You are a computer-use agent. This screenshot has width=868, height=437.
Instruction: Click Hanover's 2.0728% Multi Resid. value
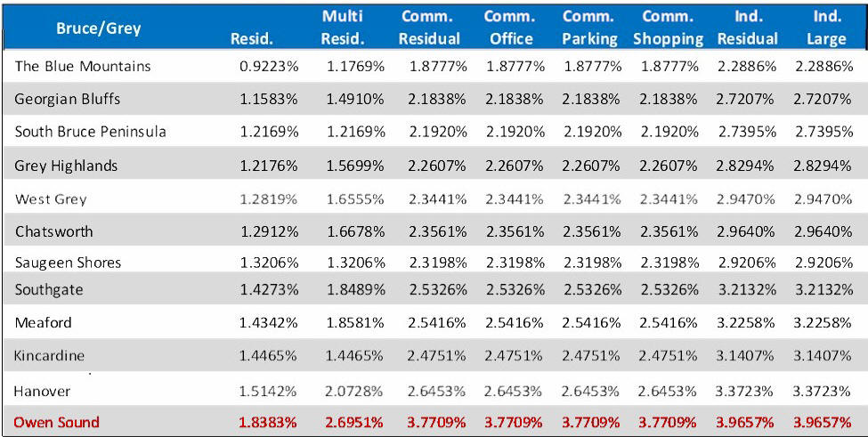point(355,391)
